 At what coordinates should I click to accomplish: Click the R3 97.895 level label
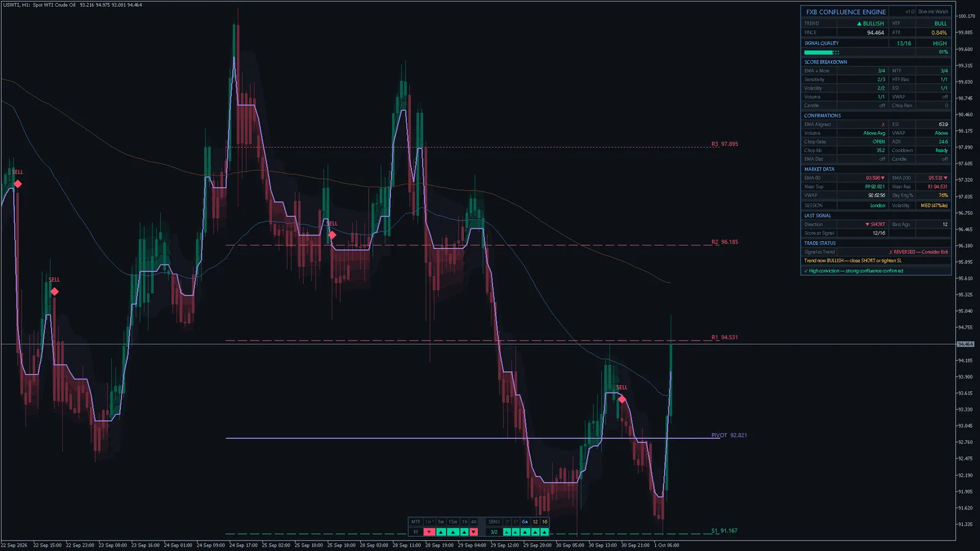725,144
